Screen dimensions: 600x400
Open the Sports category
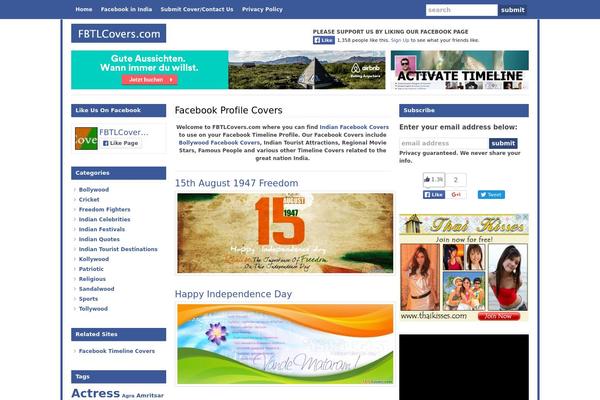88,299
